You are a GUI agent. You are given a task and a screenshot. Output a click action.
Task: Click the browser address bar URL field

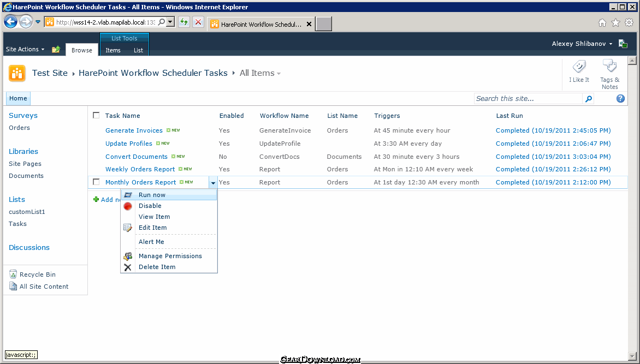106,22
